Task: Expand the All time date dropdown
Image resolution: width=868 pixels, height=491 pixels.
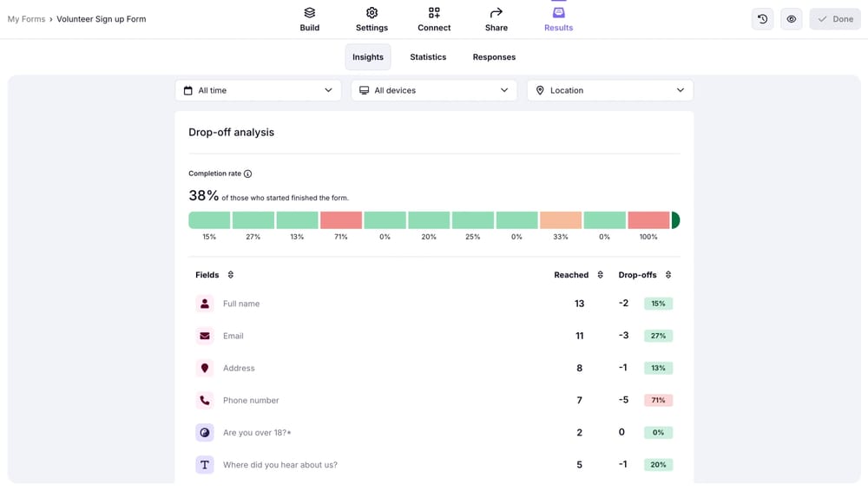Action: 258,90
